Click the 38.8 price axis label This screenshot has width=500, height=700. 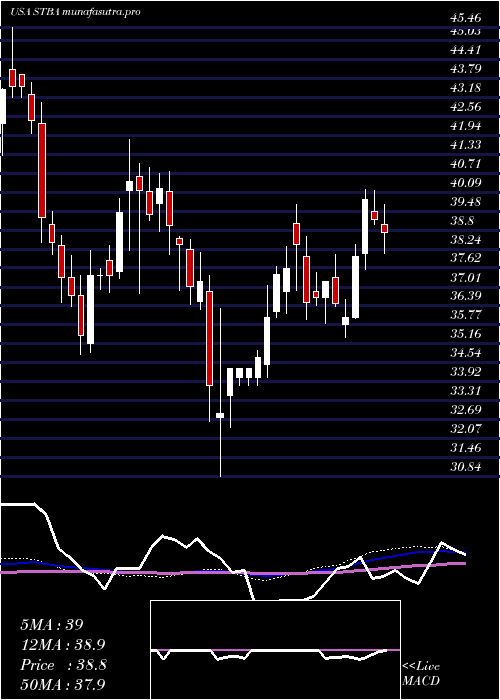(x=462, y=221)
